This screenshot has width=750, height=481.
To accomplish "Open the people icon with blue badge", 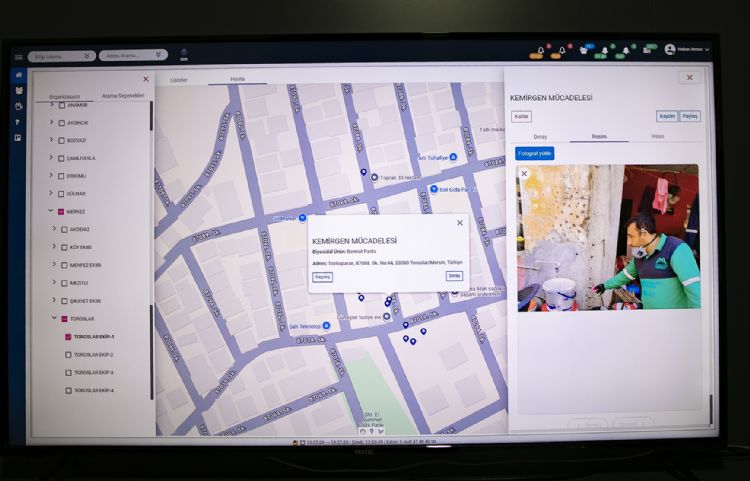I will tap(584, 50).
